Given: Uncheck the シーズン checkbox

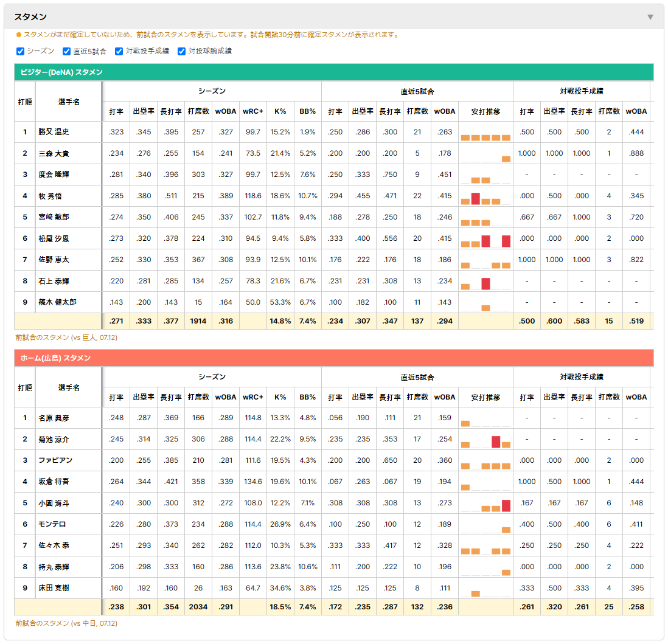Looking at the screenshot, I should [20, 51].
